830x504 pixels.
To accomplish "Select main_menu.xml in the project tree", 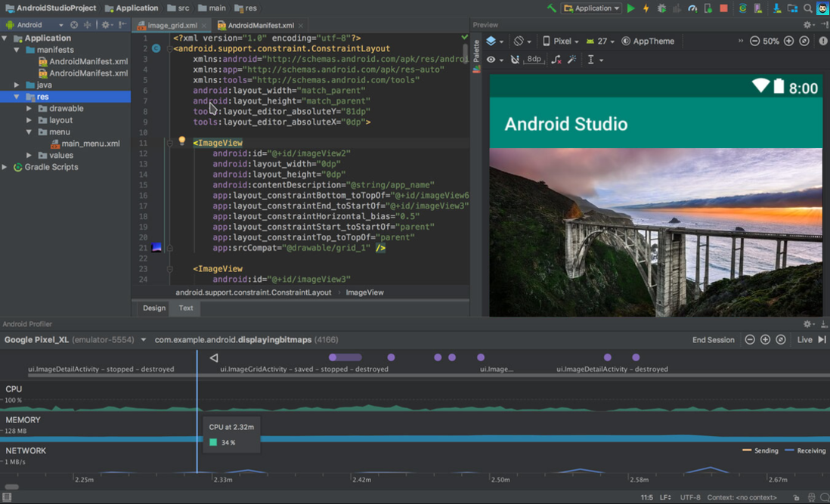I will [90, 144].
